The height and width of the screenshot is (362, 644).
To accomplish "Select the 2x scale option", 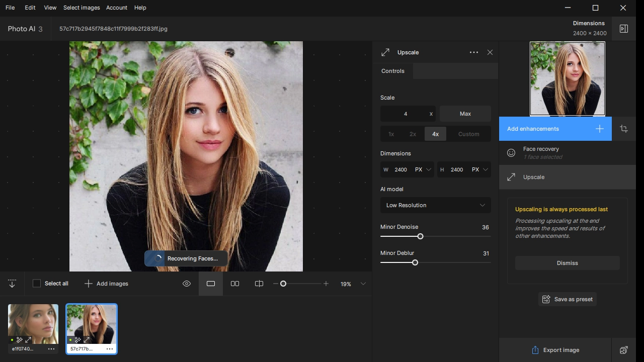I will [413, 134].
